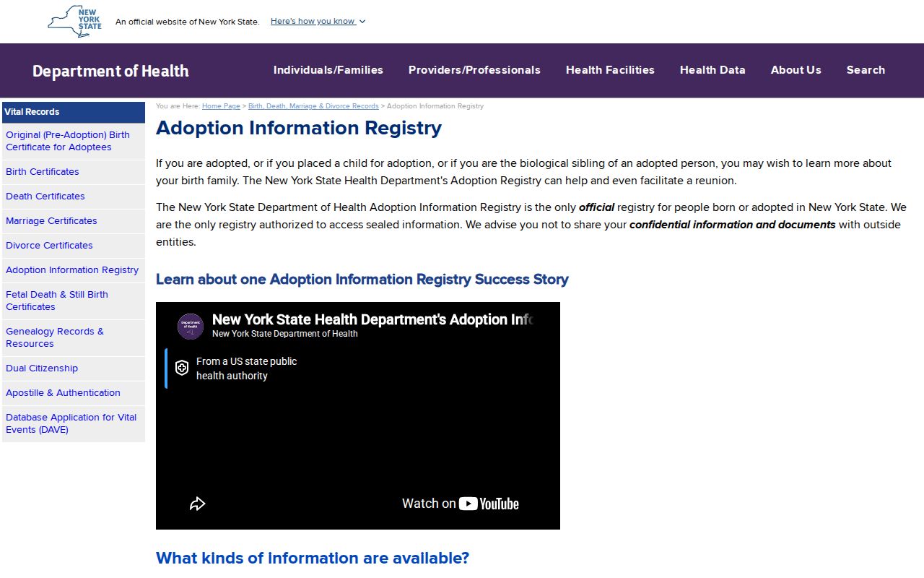Screen dimensions: 924x578
Task: Open Birth Certificates in sidebar
Action: tap(74, 172)
